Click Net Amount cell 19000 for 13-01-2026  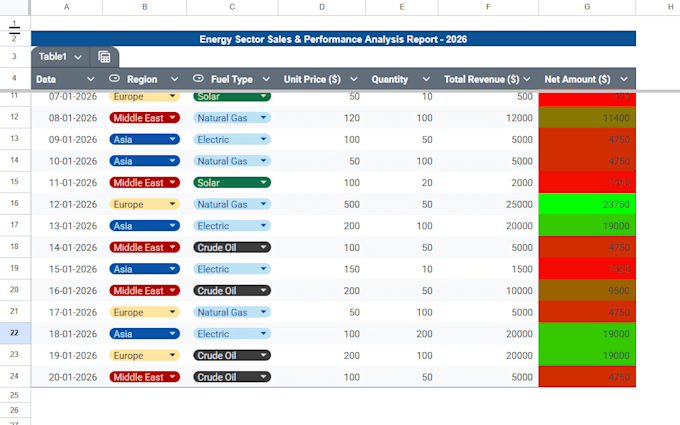pyautogui.click(x=587, y=226)
